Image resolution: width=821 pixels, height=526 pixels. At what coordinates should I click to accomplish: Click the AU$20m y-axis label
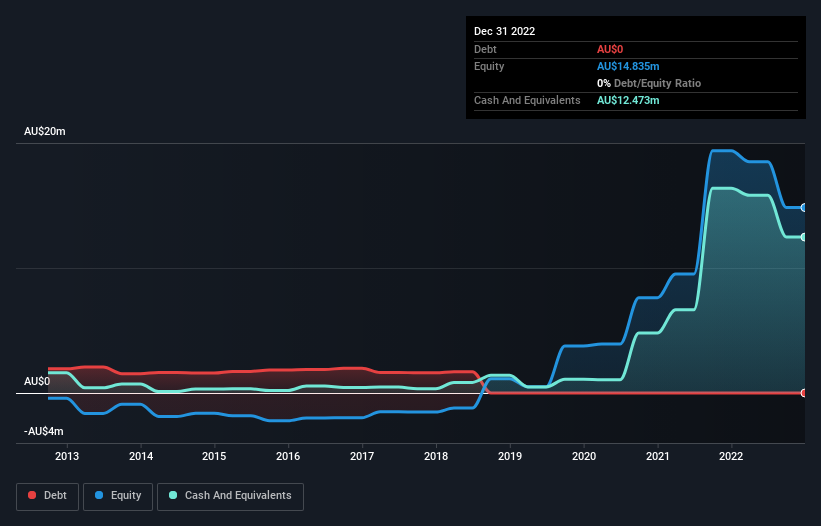click(x=45, y=131)
